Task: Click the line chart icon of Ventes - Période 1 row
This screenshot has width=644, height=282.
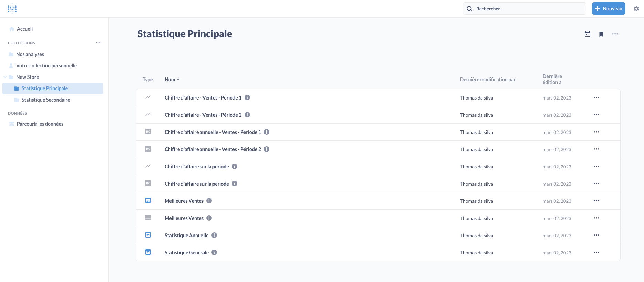Action: click(148, 97)
